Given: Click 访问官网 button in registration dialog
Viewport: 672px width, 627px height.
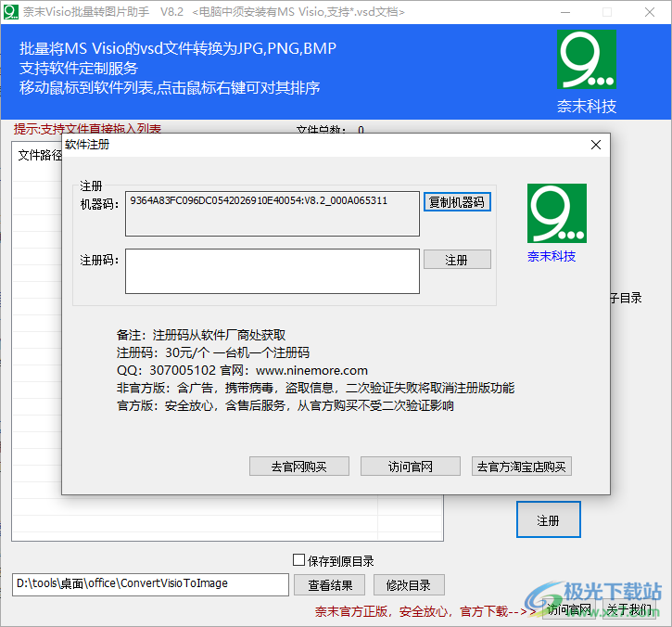Looking at the screenshot, I should [x=410, y=467].
